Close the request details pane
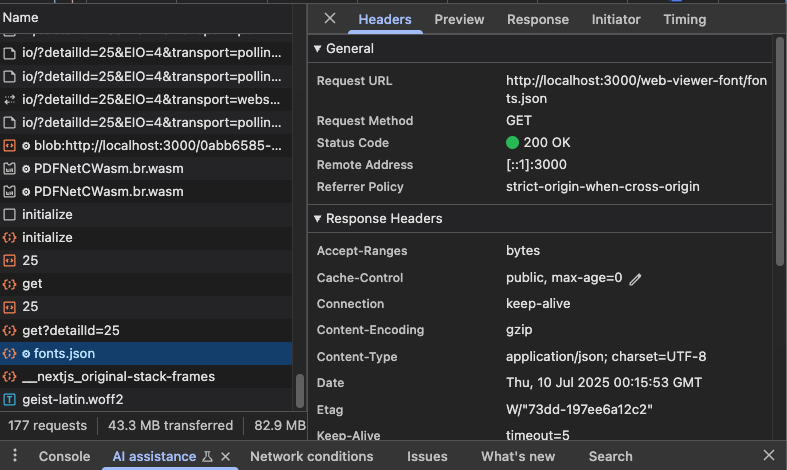The height and width of the screenshot is (470, 787). click(330, 19)
